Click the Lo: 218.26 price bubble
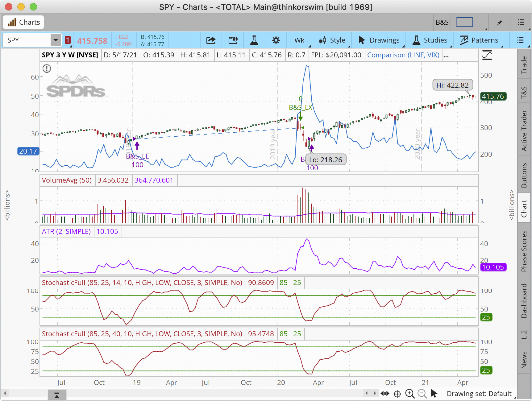Screen dimensions: 532x401 326,160
